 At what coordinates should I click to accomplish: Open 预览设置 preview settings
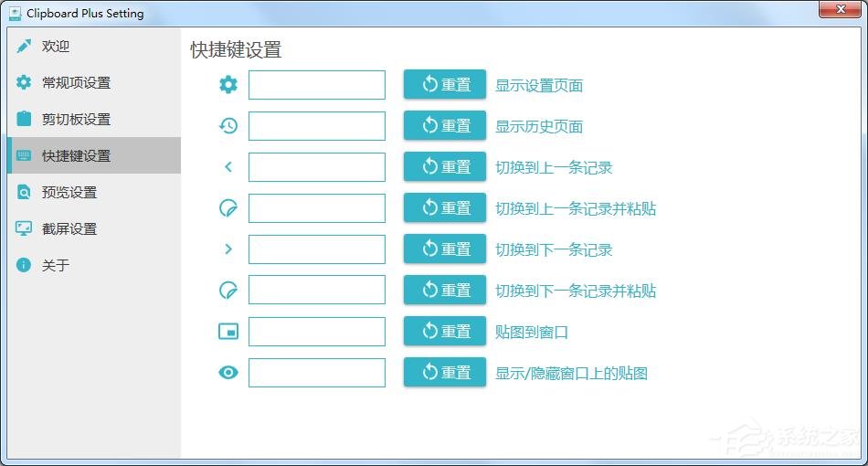click(x=94, y=192)
